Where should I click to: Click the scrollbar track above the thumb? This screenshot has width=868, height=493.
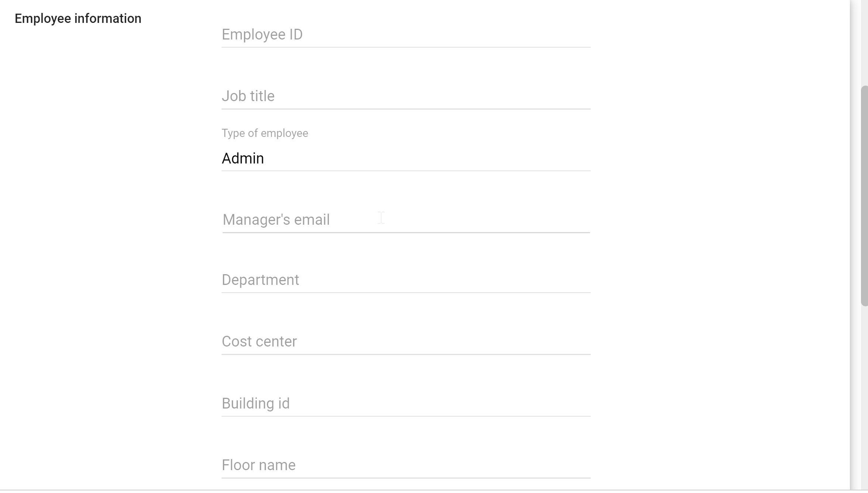pyautogui.click(x=864, y=42)
